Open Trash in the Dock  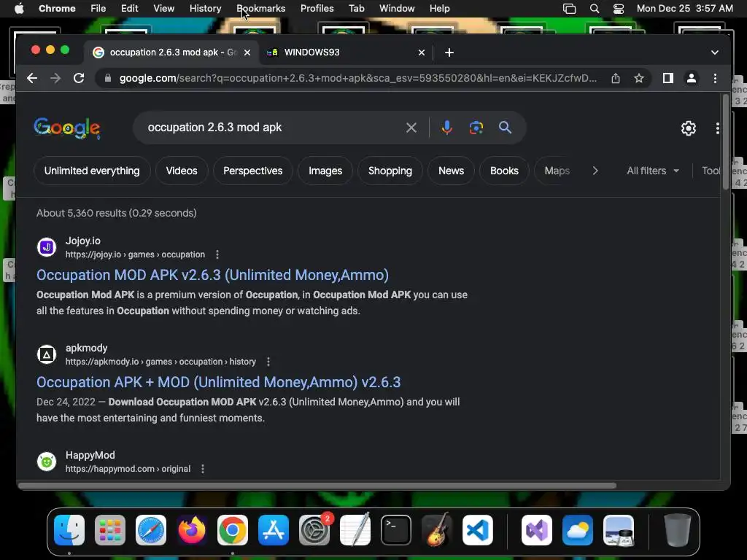click(678, 530)
